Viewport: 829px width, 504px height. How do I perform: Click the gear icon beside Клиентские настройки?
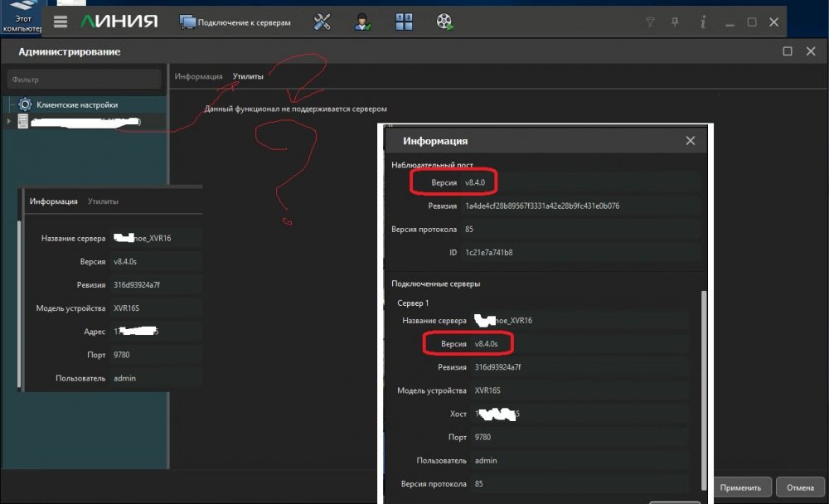(25, 104)
